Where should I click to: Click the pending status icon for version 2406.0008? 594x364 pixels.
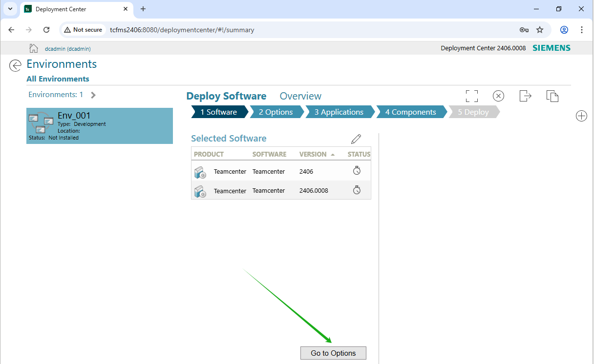point(357,190)
